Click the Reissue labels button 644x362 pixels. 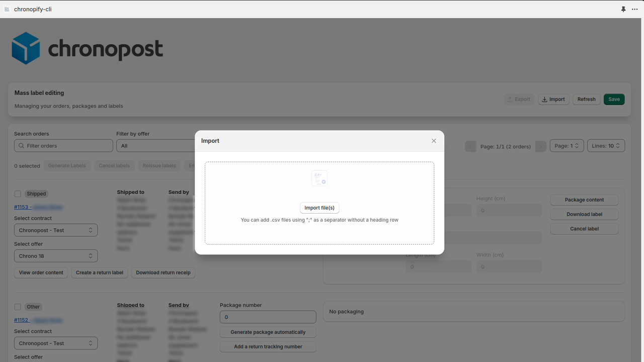coord(159,165)
